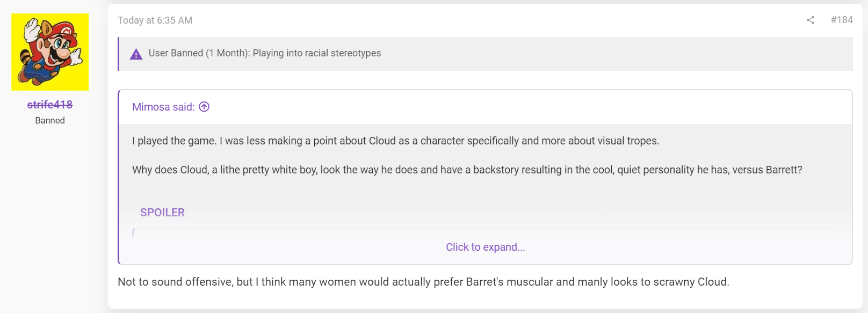Expand the quote with Click to expand
This screenshot has width=868, height=313.
(486, 247)
